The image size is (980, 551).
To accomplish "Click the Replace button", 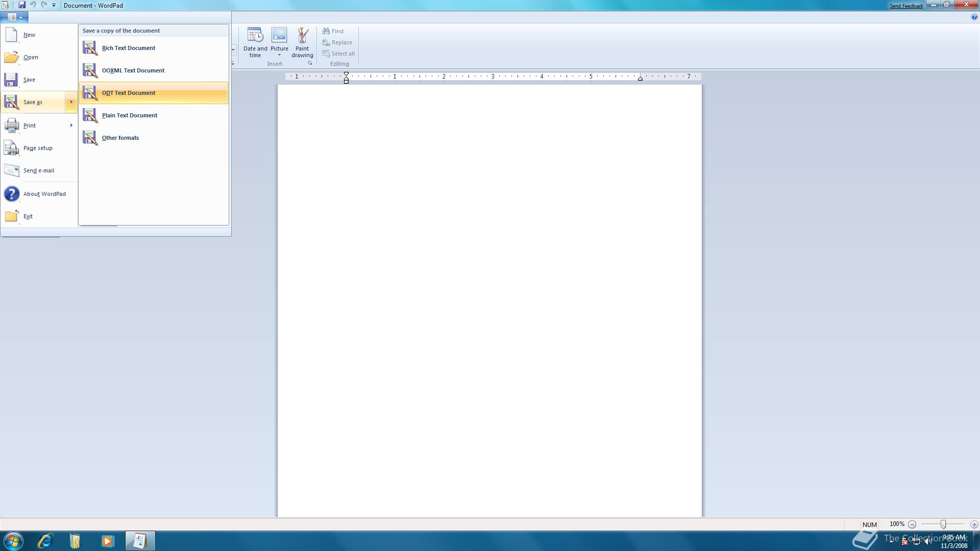I will [x=337, y=42].
